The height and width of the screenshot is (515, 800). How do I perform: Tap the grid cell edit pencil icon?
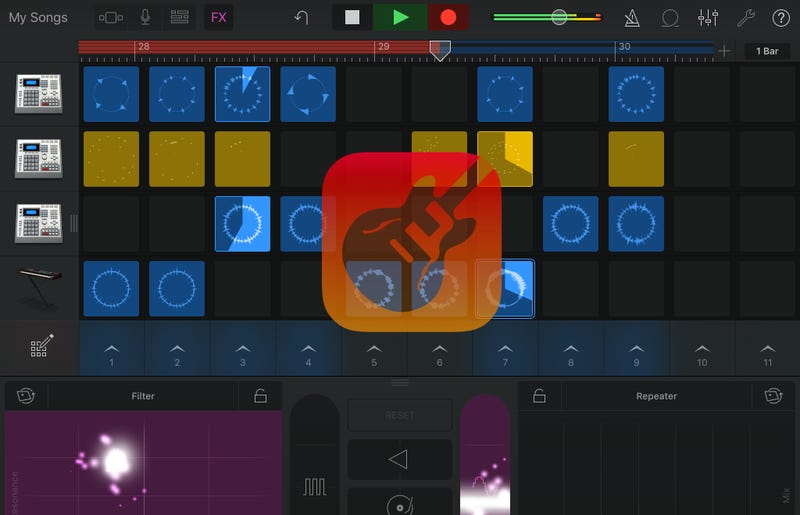pos(41,346)
